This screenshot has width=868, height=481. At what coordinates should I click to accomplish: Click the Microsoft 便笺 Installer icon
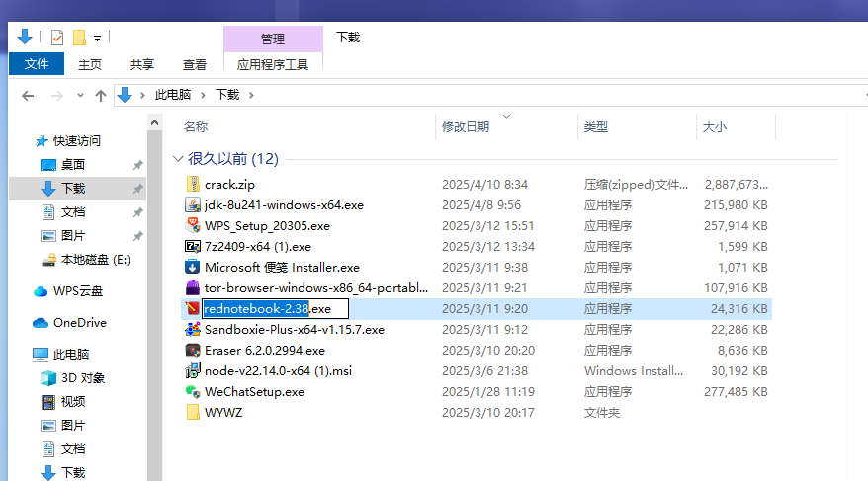click(x=193, y=267)
